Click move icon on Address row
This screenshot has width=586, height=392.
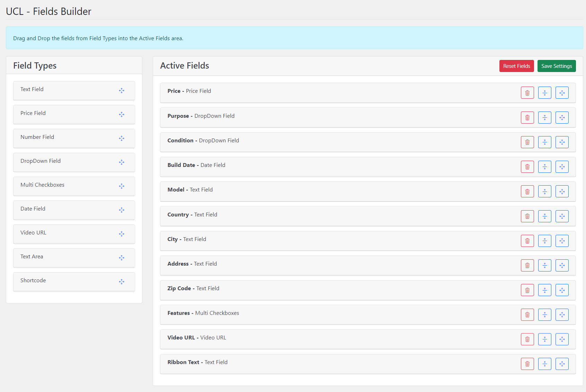[x=562, y=265]
